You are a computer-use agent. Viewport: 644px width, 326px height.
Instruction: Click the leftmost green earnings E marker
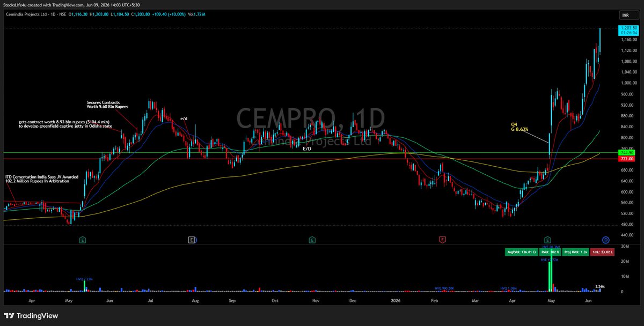[x=82, y=240]
